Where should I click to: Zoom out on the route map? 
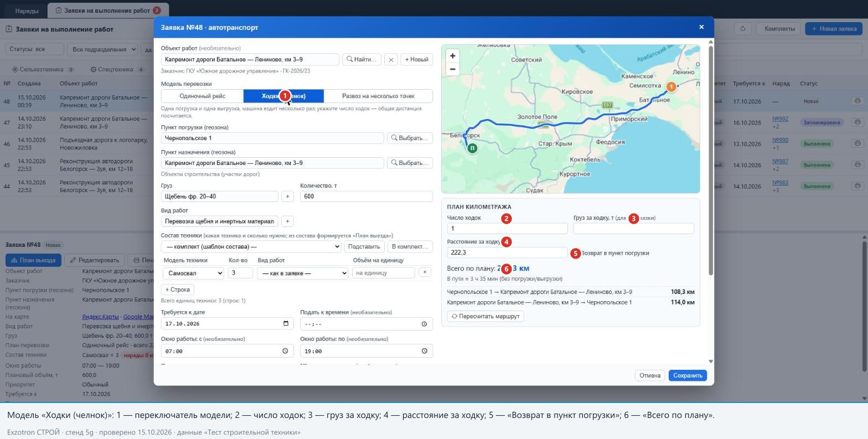(453, 69)
